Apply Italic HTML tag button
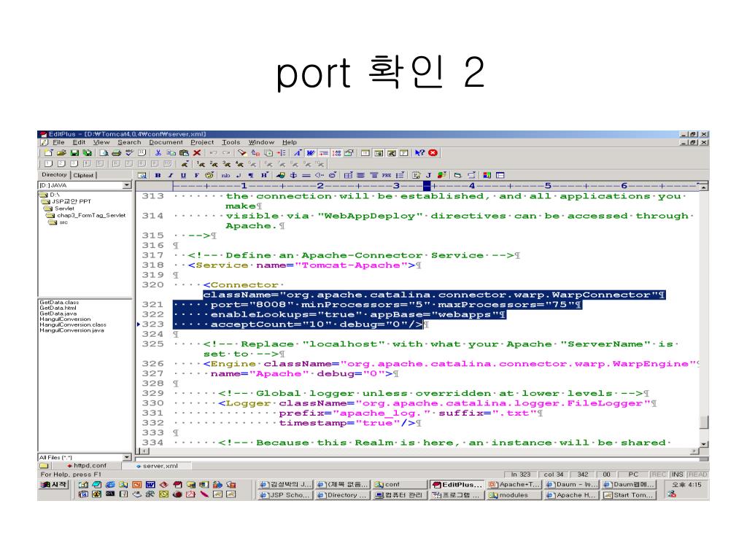The width and height of the screenshot is (747, 560). click(171, 175)
